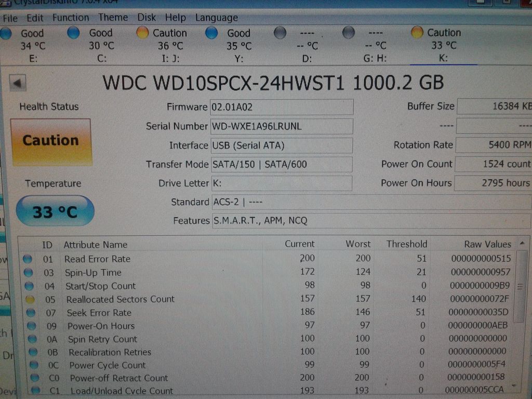Click the Transfer Mode field
This screenshot has width=532, height=399.
click(x=282, y=164)
